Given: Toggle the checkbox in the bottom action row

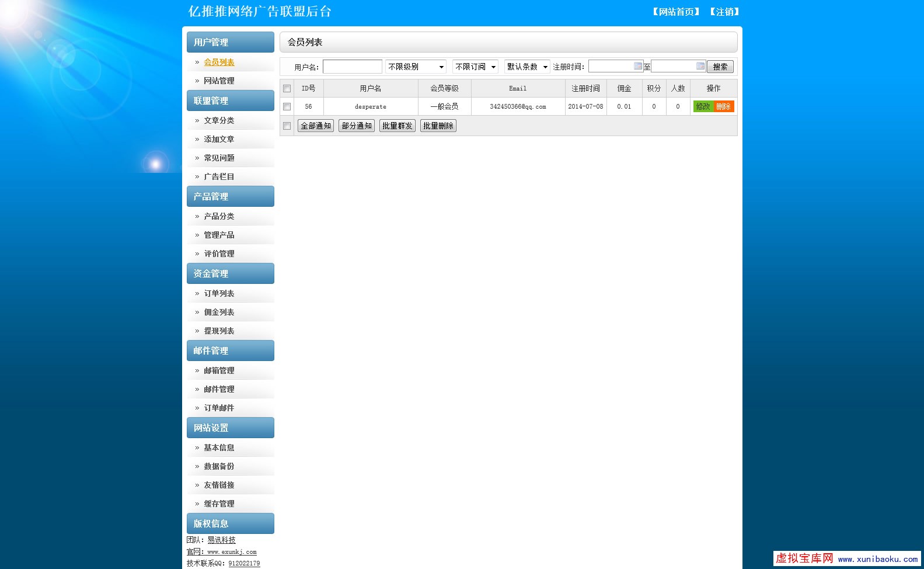Looking at the screenshot, I should (x=287, y=126).
